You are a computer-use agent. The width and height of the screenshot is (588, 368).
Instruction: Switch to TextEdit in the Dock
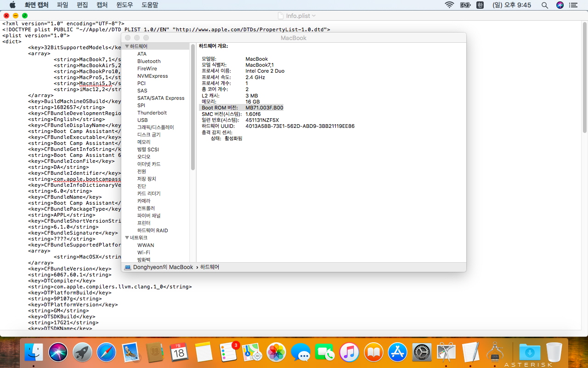(470, 353)
